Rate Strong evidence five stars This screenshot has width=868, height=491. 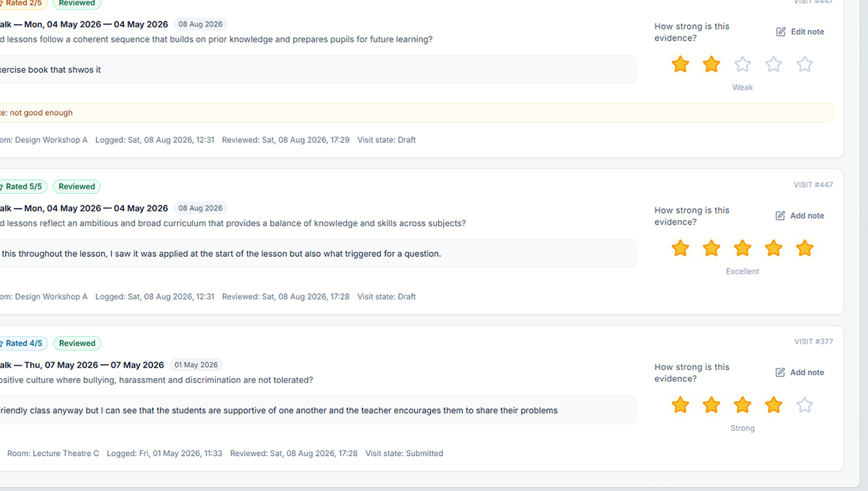[805, 405]
